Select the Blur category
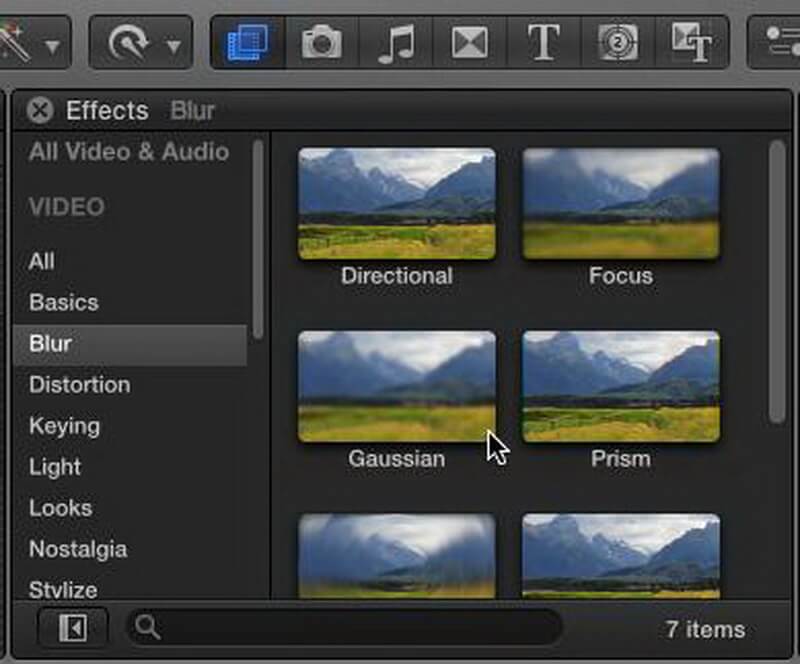 click(131, 345)
